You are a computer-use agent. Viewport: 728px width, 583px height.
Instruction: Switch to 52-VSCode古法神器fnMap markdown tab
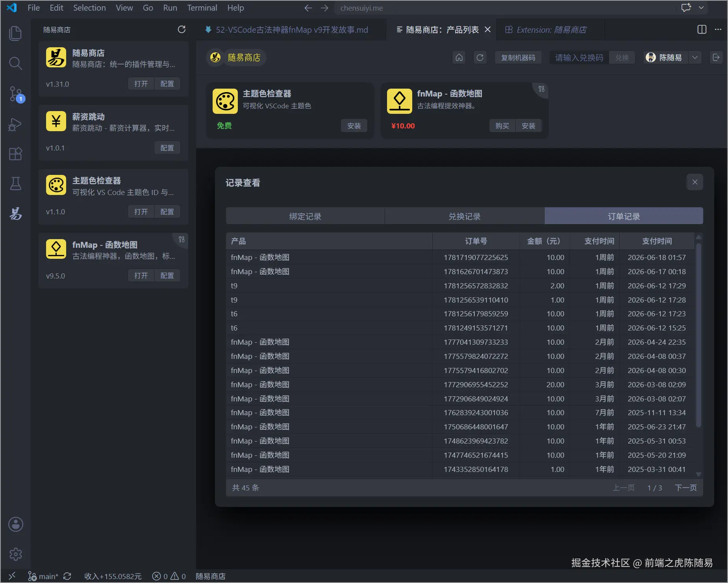click(291, 30)
